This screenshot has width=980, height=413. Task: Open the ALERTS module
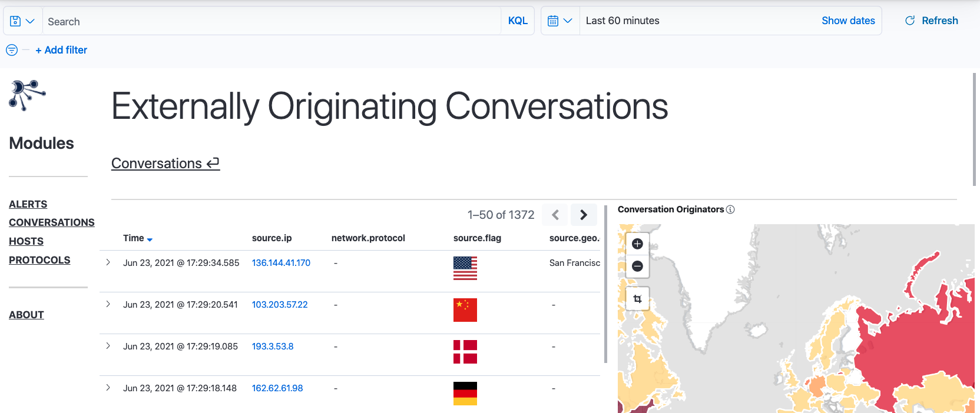point(28,204)
